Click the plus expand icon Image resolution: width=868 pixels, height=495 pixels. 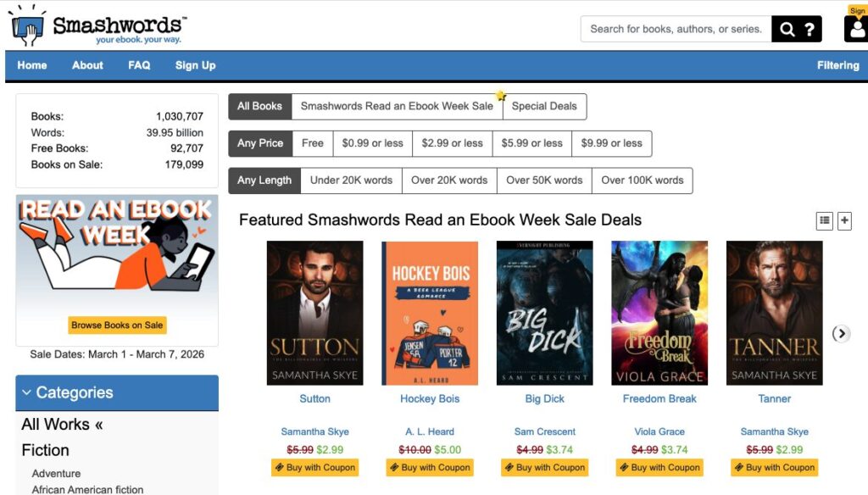(x=844, y=220)
